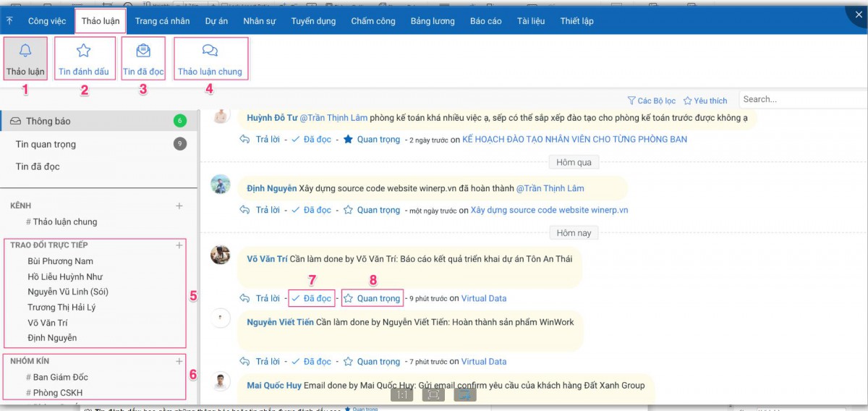Click the third image viewer toolbar button

tap(465, 394)
